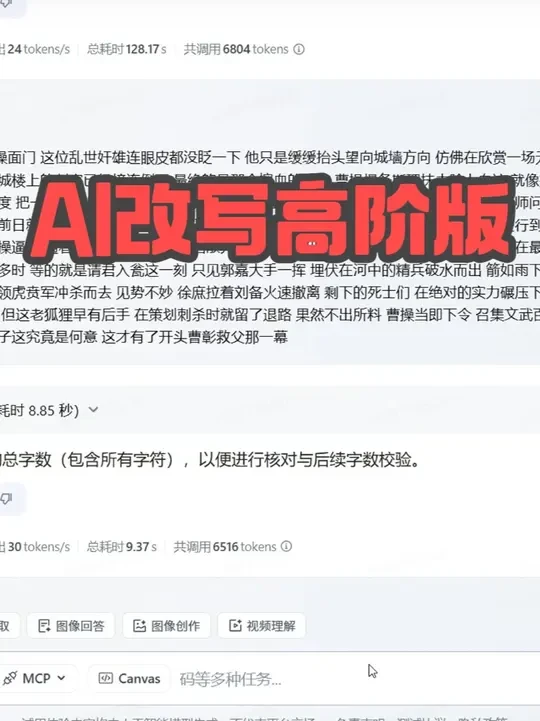The image size is (540, 721).
Task: Click the 共调用 6804 tokens statistic
Action: pyautogui.click(x=236, y=49)
